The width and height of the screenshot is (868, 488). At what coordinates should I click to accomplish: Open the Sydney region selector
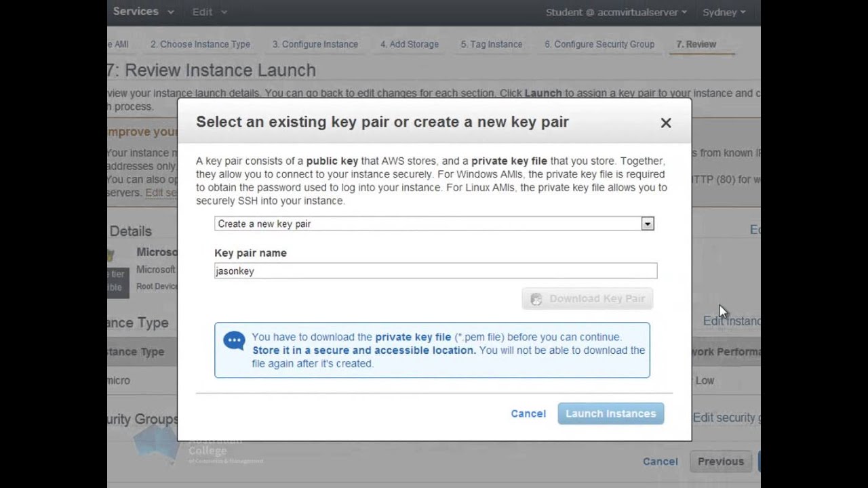(724, 12)
